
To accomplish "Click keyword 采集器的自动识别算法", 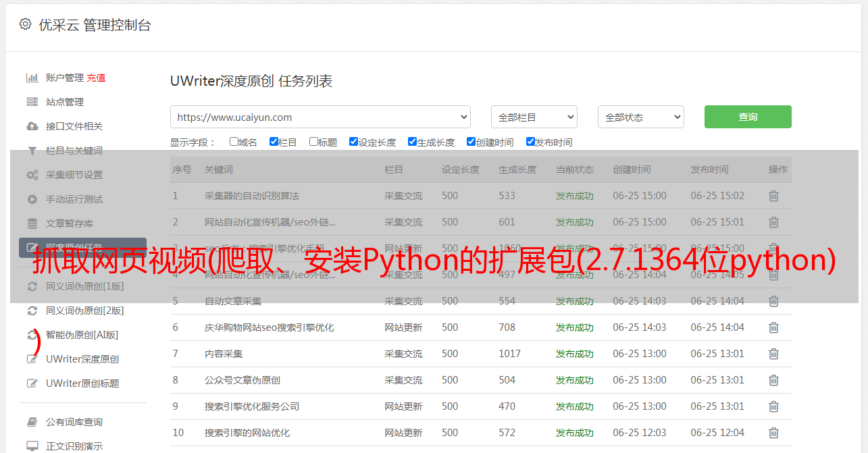I will (x=252, y=196).
